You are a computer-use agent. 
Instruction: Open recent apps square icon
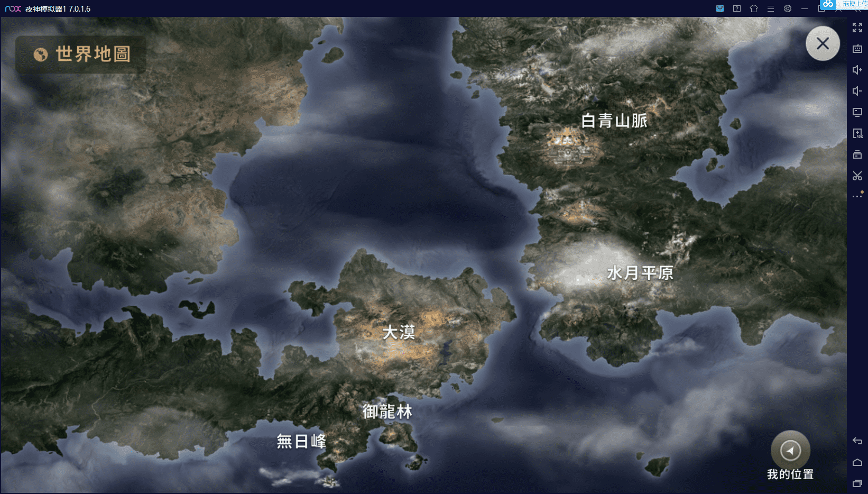pyautogui.click(x=857, y=483)
